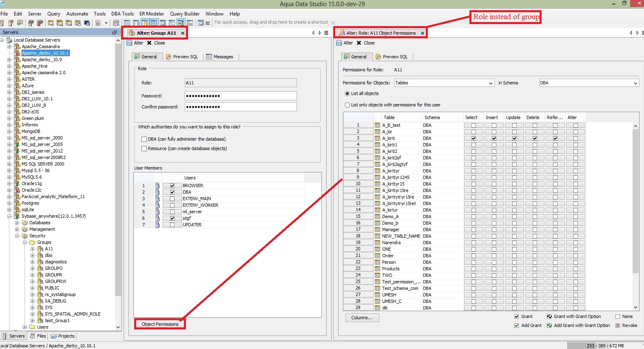Click the GROUPO group icon in the tree

coord(40,268)
